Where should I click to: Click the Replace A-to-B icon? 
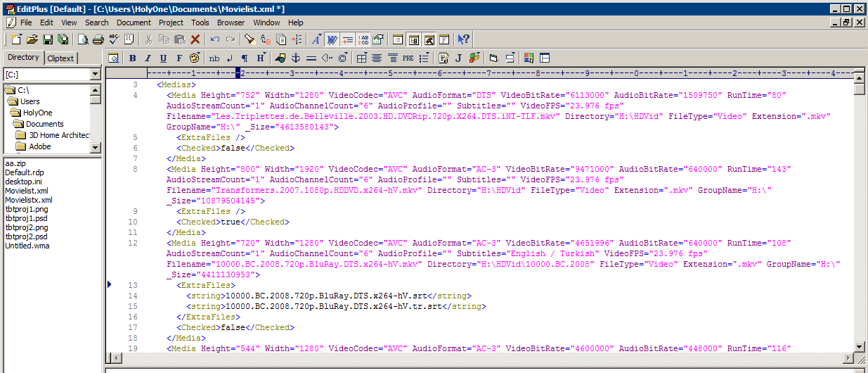pyautogui.click(x=265, y=39)
